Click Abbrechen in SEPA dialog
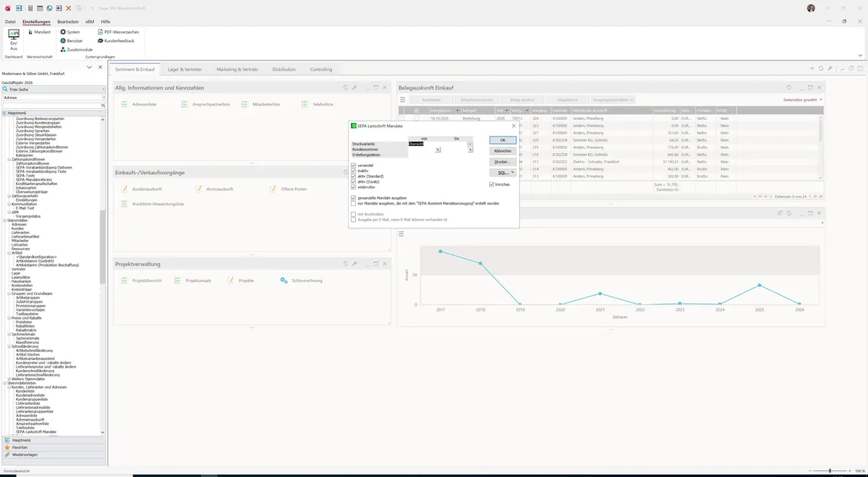Screen dimensions: 868x477 point(502,151)
